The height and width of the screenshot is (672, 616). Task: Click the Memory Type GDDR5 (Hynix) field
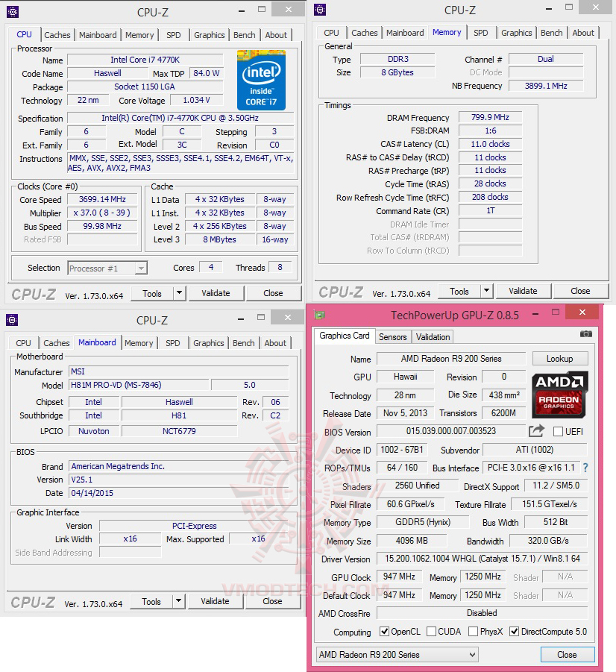(423, 522)
